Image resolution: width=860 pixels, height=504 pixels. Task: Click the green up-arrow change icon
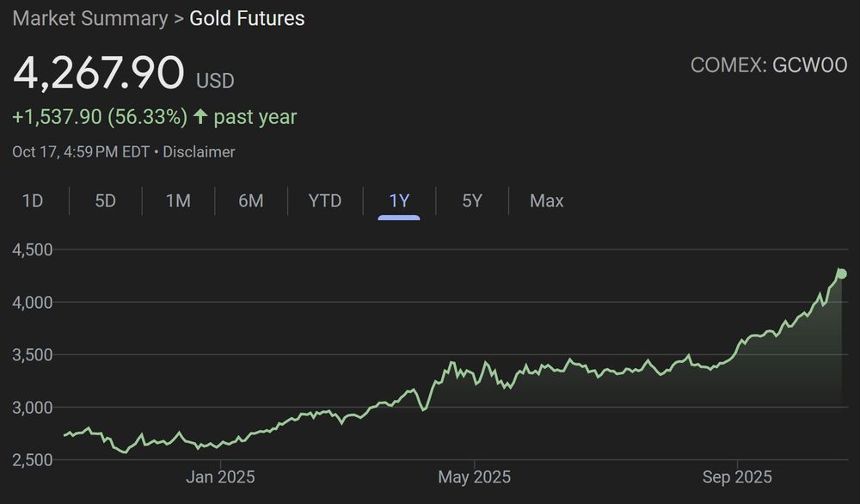point(200,116)
